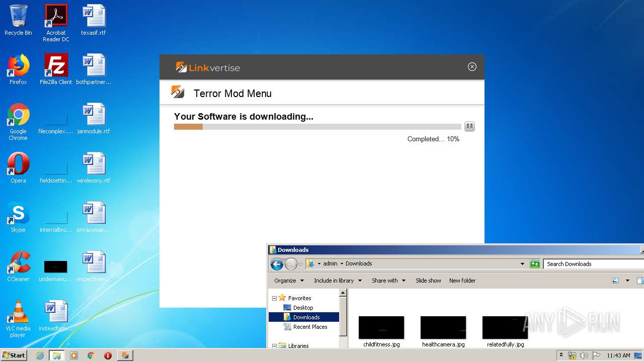The image size is (644, 362).
Task: Change the explorer view icon
Action: tap(615, 281)
